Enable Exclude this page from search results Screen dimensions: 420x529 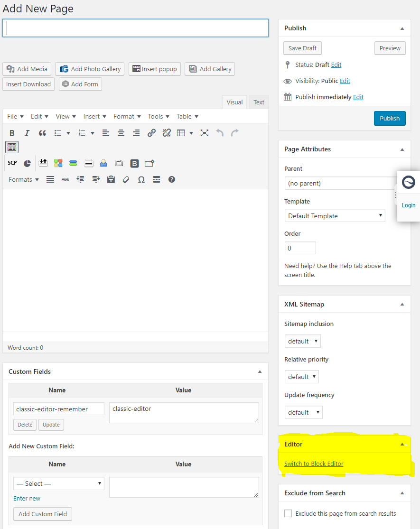point(288,513)
